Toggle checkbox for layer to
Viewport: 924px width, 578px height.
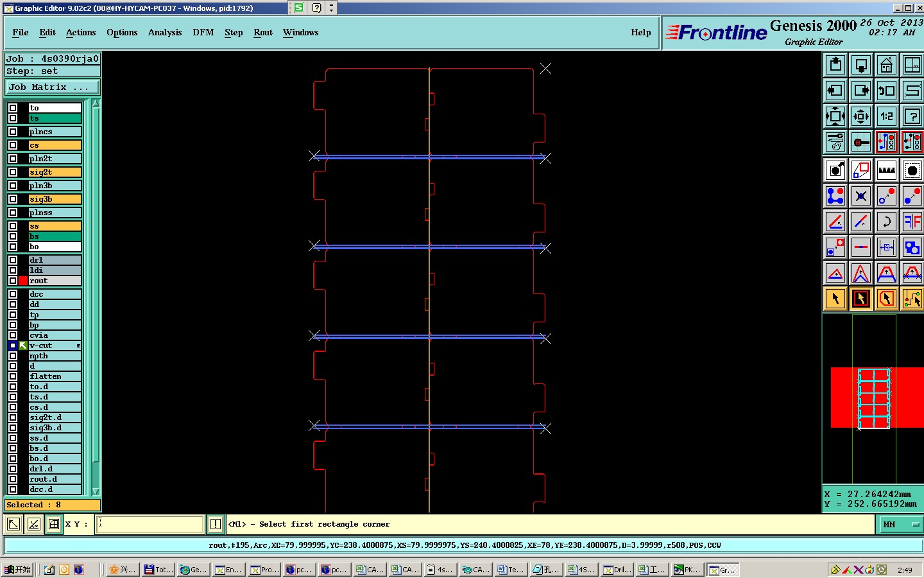tap(13, 108)
